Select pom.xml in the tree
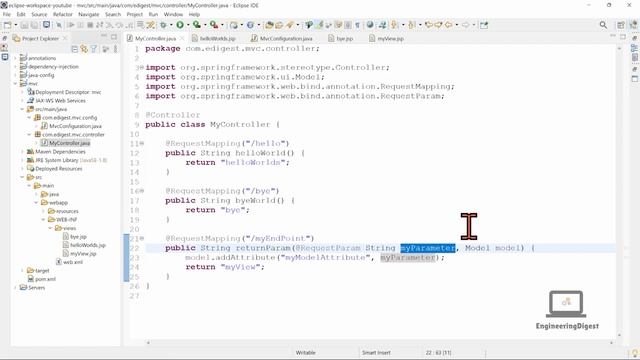This screenshot has height=360, width=640. (42, 279)
